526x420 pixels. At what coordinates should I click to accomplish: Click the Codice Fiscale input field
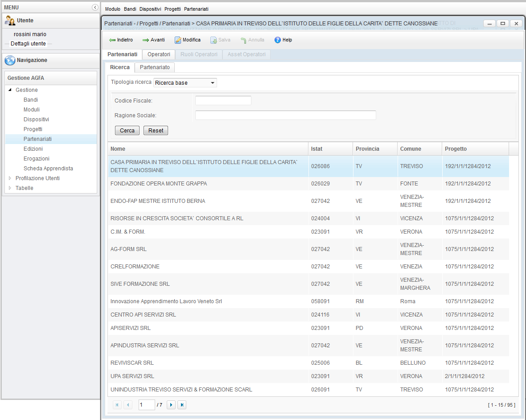point(223,101)
